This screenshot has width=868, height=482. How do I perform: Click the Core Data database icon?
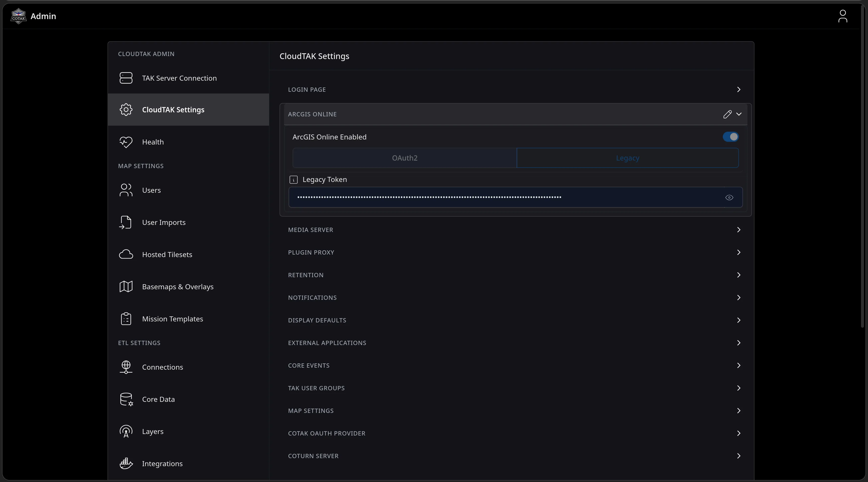pyautogui.click(x=126, y=399)
